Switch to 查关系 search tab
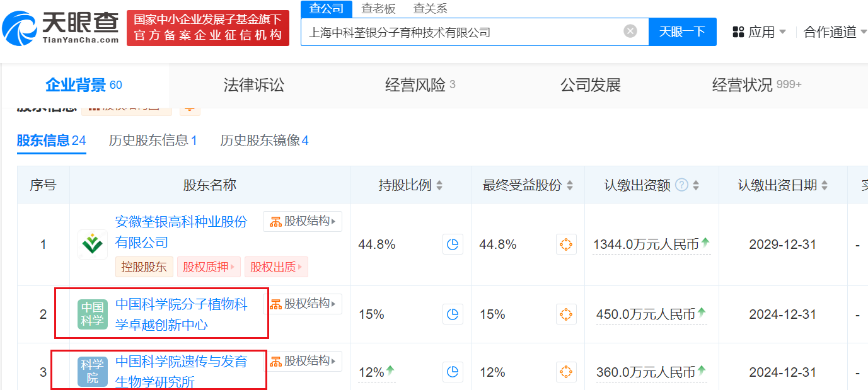The width and height of the screenshot is (868, 390). [x=430, y=8]
